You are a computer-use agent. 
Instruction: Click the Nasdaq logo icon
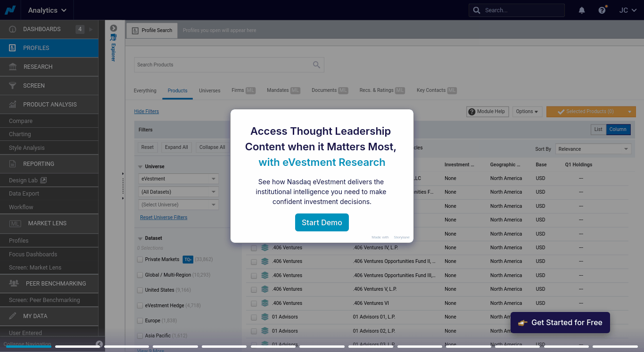(x=10, y=10)
